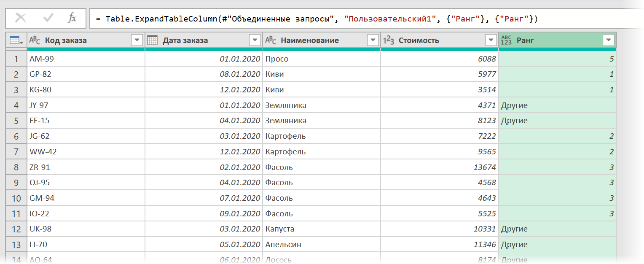The image size is (644, 264).
Task: Click cell IO-22
Action: (86, 213)
